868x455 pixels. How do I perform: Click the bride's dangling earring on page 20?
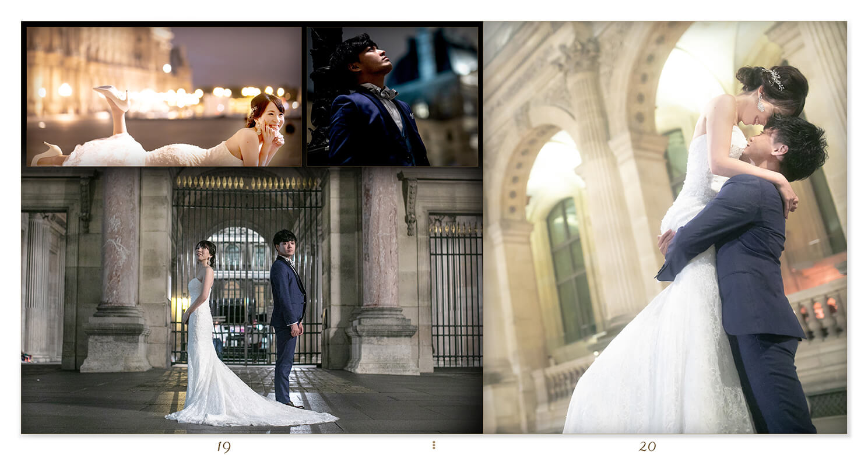tap(760, 104)
